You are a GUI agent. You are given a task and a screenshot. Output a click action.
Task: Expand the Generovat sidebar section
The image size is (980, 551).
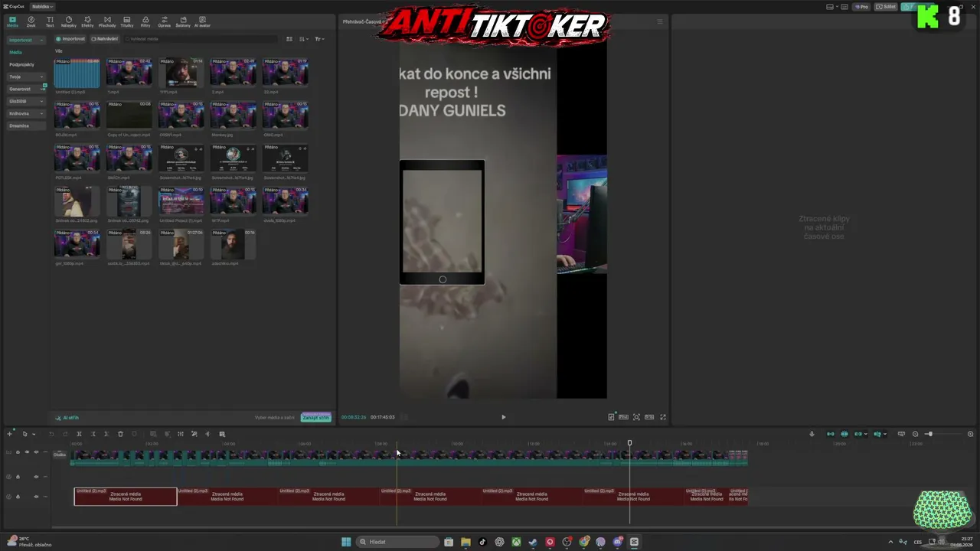26,89
